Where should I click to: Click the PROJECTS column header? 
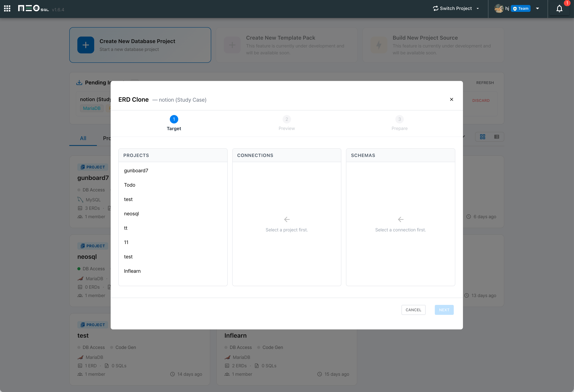point(173,155)
